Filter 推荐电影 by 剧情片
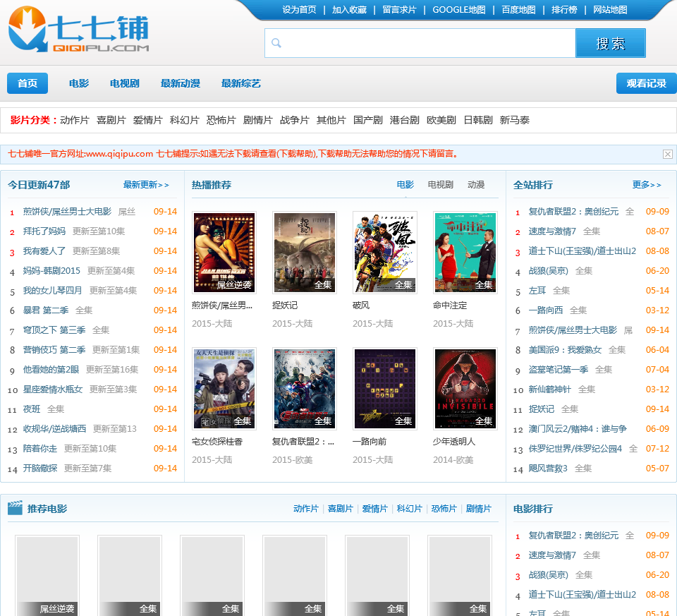The width and height of the screenshot is (677, 616). point(478,509)
